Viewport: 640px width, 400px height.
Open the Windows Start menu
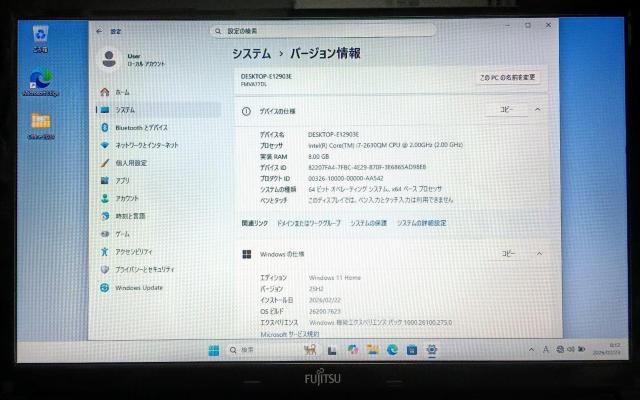point(214,351)
